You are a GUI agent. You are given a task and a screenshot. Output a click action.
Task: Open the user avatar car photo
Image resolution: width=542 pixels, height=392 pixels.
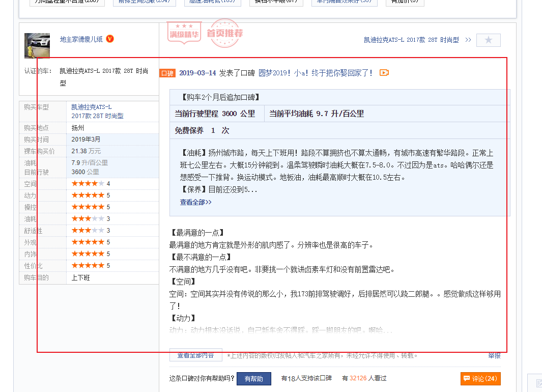click(x=37, y=46)
